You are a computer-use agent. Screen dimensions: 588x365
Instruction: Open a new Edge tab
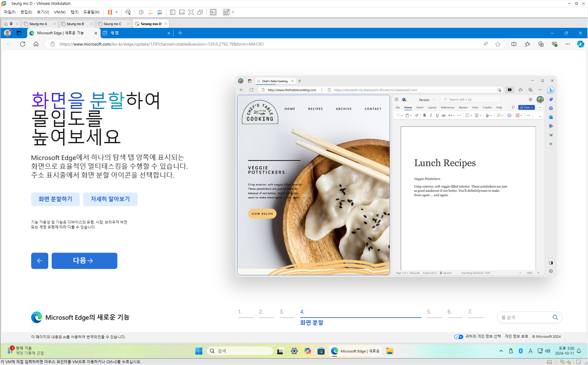(x=180, y=33)
